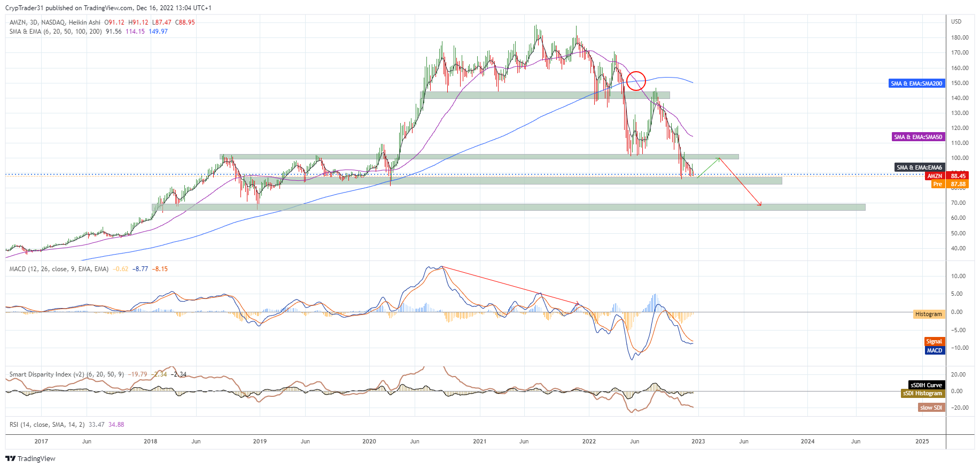Click the SMA value 149.97

coord(158,32)
